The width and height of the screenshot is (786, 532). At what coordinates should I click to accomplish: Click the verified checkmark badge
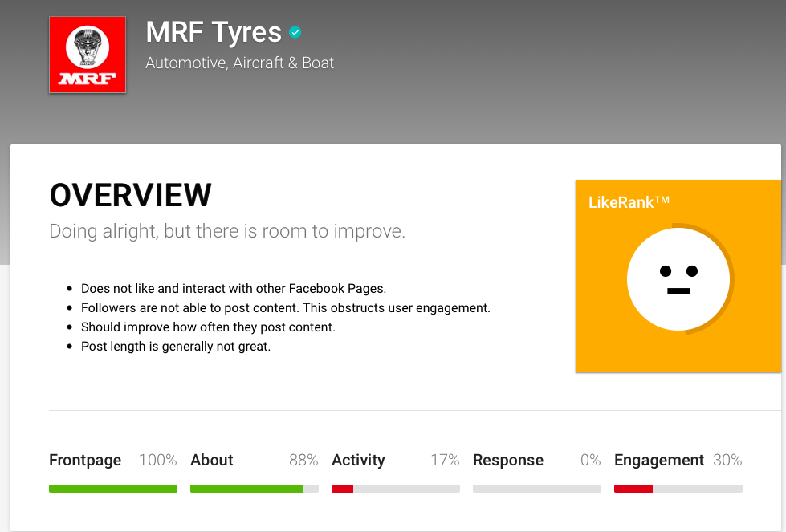pos(295,32)
